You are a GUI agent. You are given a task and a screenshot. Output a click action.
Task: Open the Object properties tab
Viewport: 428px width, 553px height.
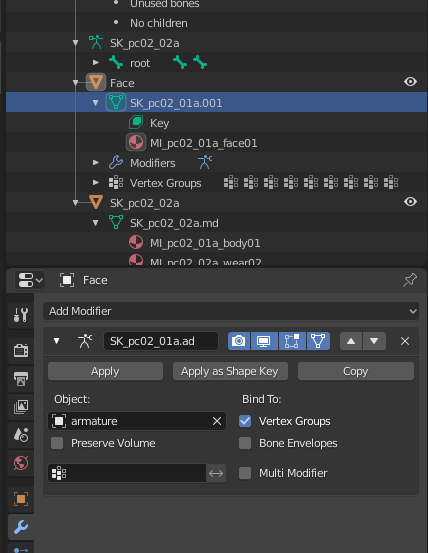coord(21,499)
